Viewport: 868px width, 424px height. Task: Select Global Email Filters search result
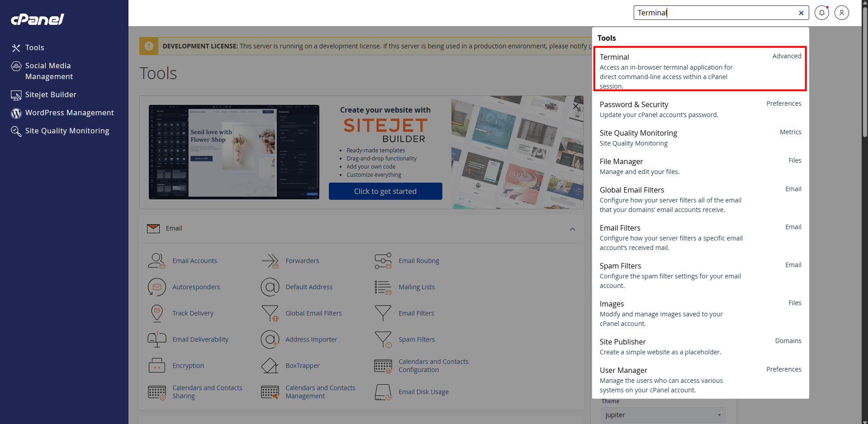pos(701,199)
